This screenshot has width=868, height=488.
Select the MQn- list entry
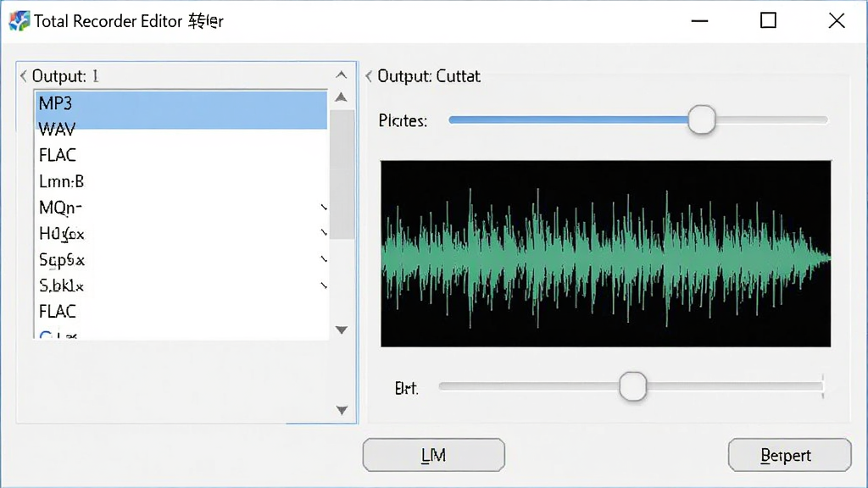coord(181,208)
